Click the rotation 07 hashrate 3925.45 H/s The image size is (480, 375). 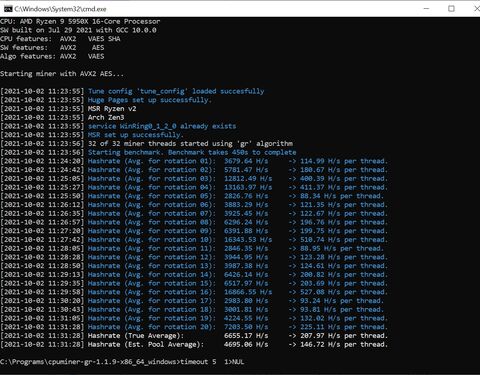pyautogui.click(x=246, y=213)
